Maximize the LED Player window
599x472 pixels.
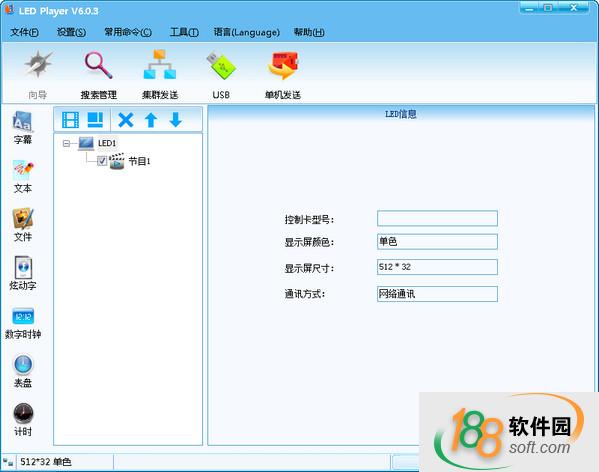pos(548,8)
